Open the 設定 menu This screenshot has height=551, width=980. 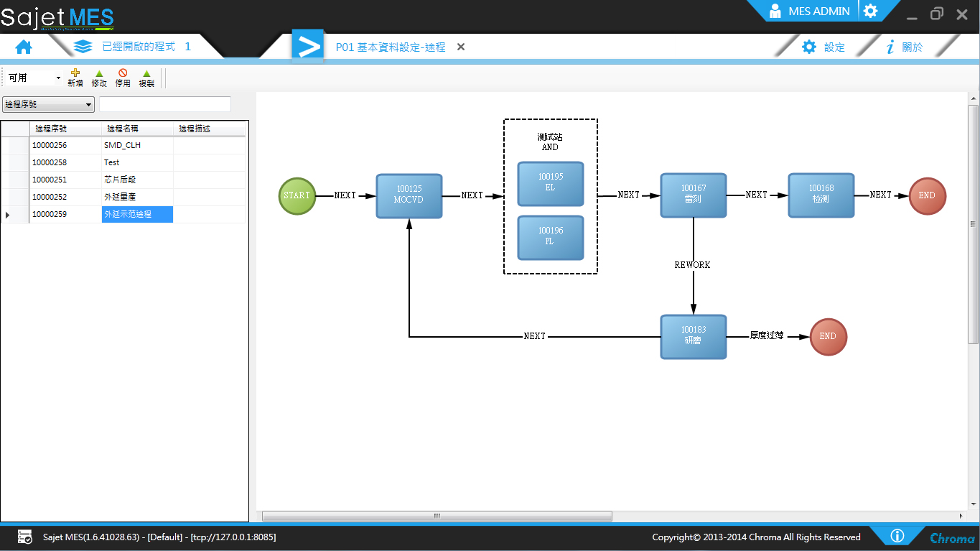(x=834, y=47)
